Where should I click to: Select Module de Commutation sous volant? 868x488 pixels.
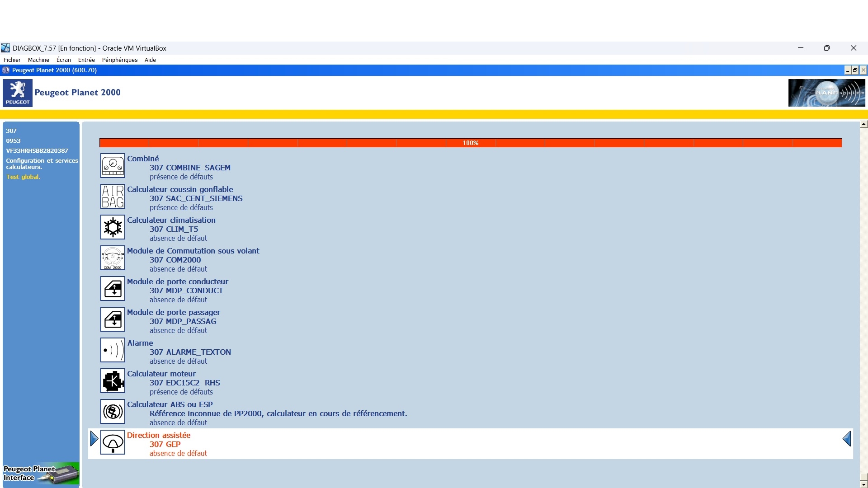[x=193, y=251]
